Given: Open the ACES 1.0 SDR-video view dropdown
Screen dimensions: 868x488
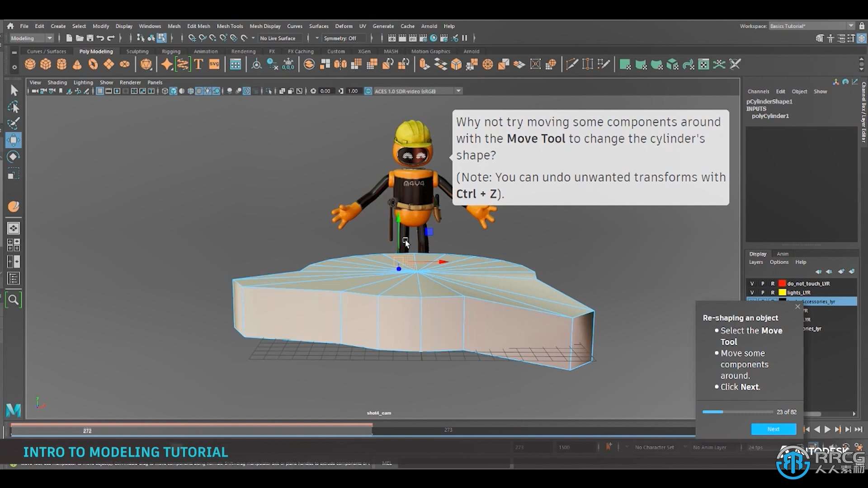Looking at the screenshot, I should tap(418, 91).
